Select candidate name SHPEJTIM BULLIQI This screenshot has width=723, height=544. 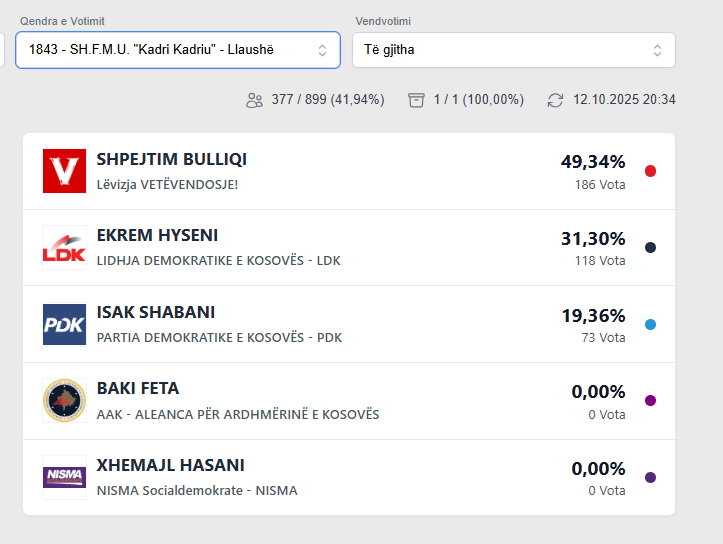click(172, 159)
